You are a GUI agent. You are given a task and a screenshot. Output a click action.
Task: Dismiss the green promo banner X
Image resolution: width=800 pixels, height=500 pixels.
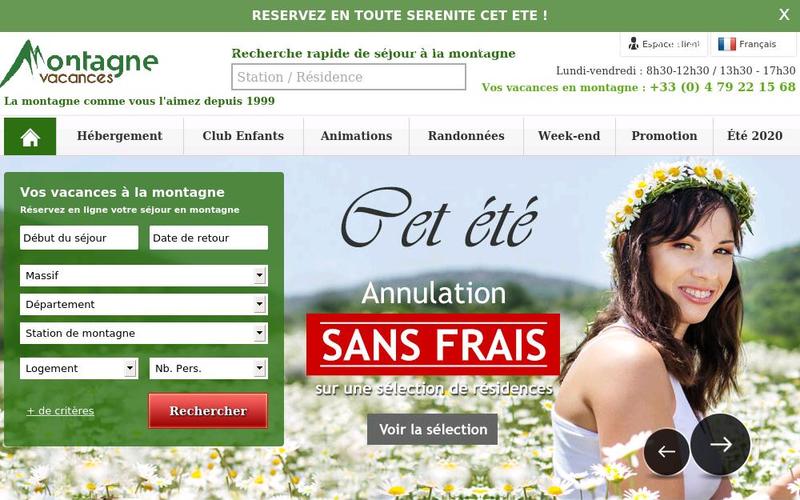point(784,15)
